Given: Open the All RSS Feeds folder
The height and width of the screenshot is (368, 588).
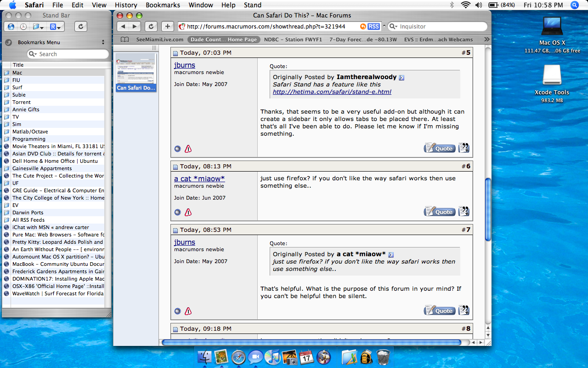Looking at the screenshot, I should 54,220.
